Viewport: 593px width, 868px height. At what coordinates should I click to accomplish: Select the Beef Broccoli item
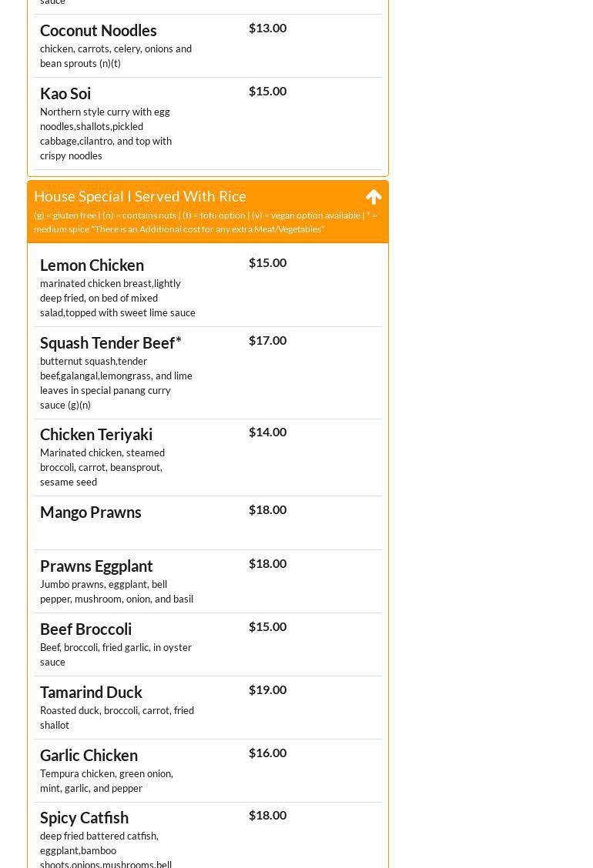pos(85,629)
